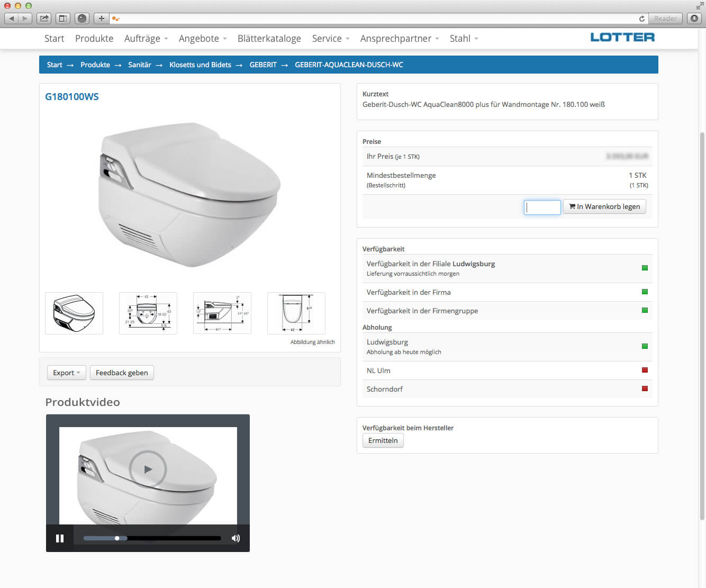The height and width of the screenshot is (588, 706).
Task: Open the browser downloads icon
Action: [694, 19]
